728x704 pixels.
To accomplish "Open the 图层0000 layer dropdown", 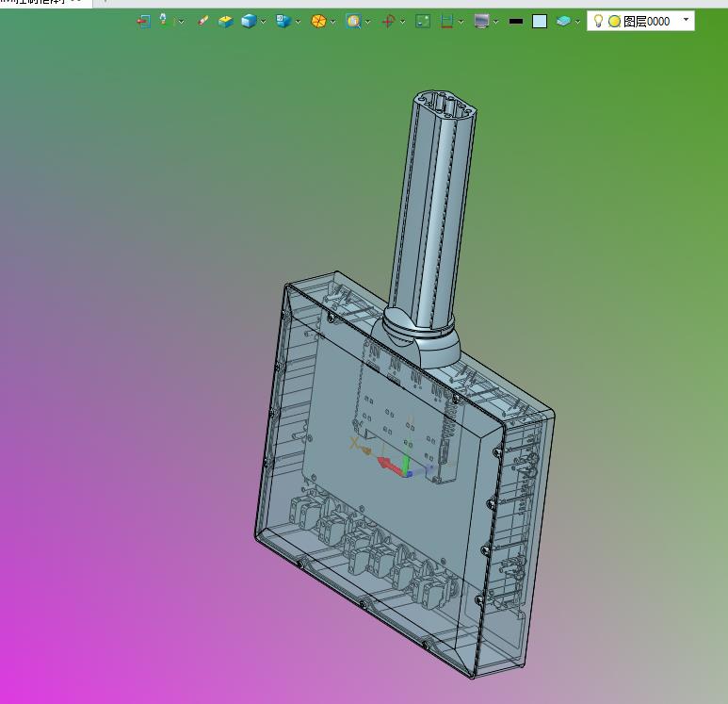I will click(686, 20).
